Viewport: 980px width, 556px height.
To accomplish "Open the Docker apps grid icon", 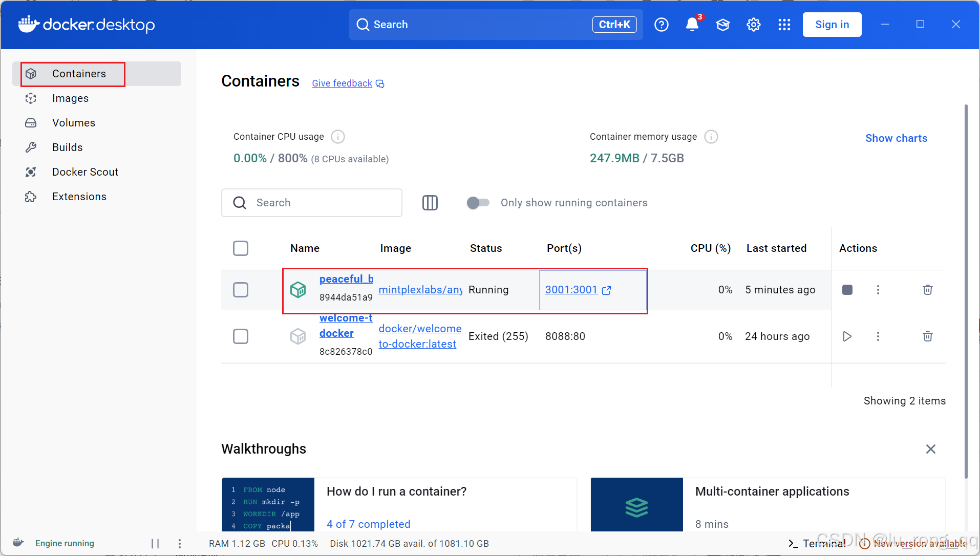I will pos(784,25).
